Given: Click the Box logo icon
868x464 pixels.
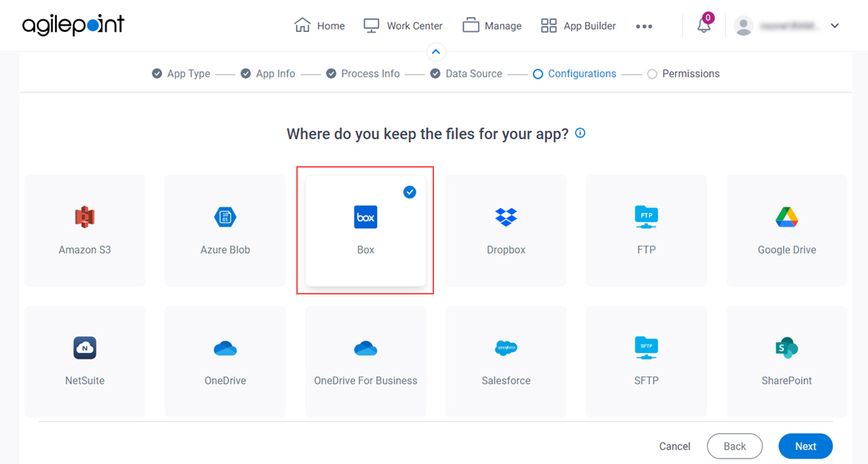Looking at the screenshot, I should [x=366, y=217].
